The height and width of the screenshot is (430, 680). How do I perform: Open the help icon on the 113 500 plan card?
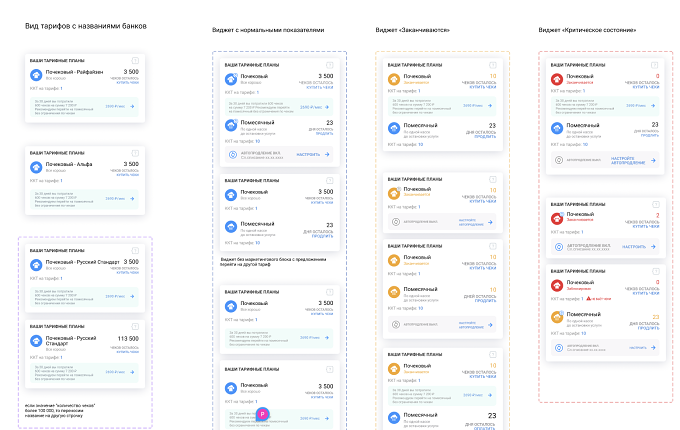[x=135, y=326]
